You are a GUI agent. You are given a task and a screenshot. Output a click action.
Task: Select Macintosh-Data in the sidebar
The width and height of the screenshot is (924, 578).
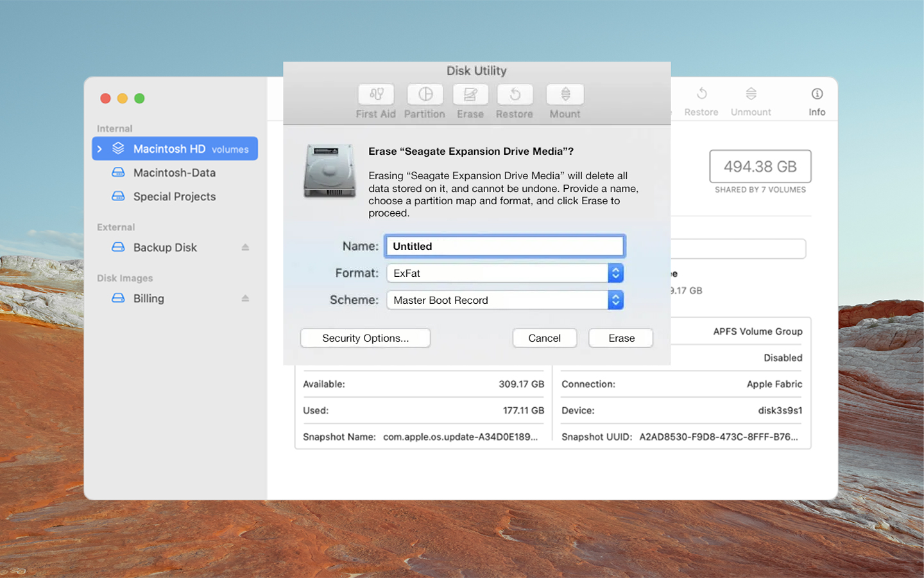click(x=174, y=173)
